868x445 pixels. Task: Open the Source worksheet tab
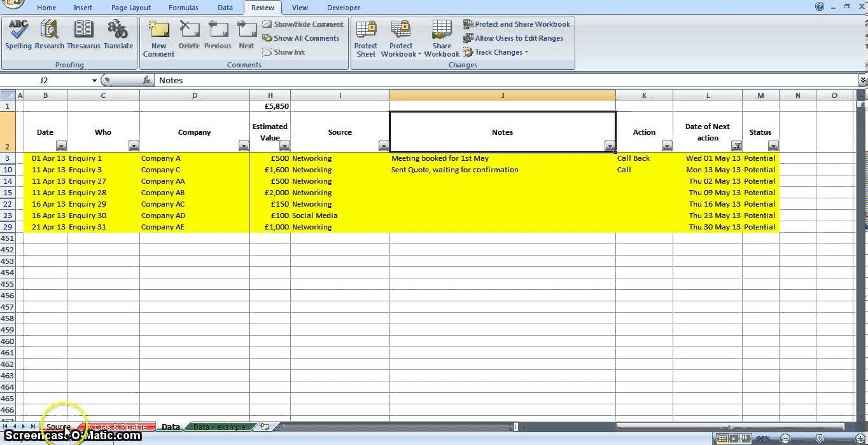[58, 427]
